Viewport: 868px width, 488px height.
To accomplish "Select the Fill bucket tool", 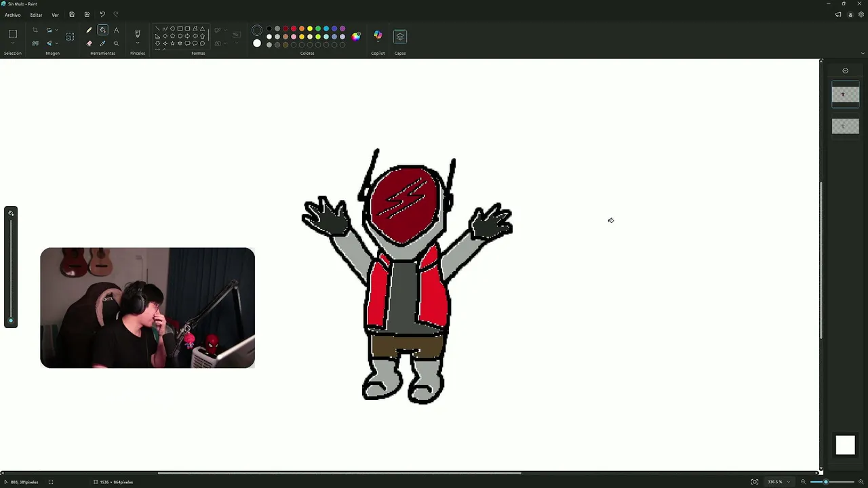I will click(x=102, y=30).
